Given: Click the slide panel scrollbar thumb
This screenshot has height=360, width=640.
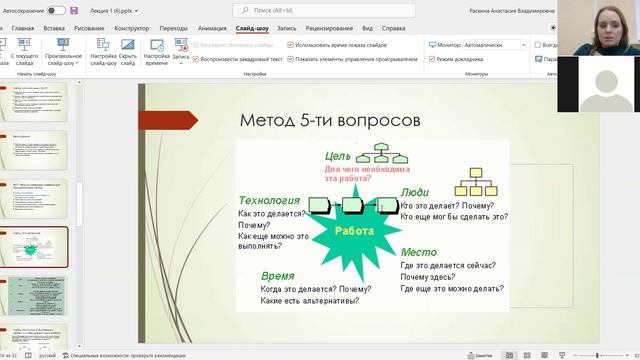Looking at the screenshot, I should pos(79,204).
